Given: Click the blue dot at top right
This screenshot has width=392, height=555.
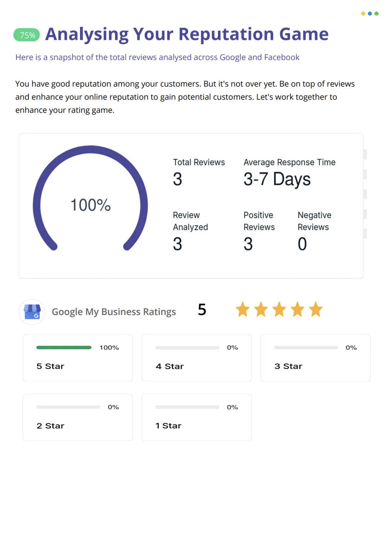Looking at the screenshot, I should (370, 14).
